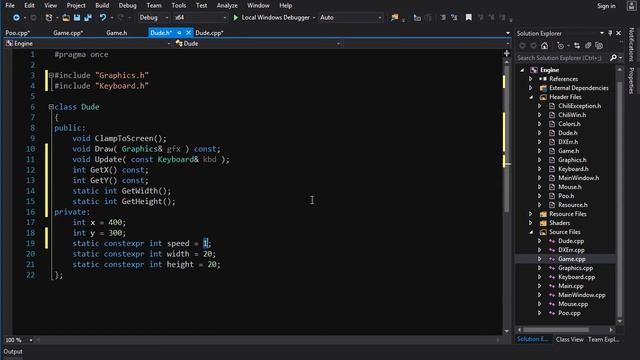Click the Show All Files icon in Solution Explorer

click(599, 46)
